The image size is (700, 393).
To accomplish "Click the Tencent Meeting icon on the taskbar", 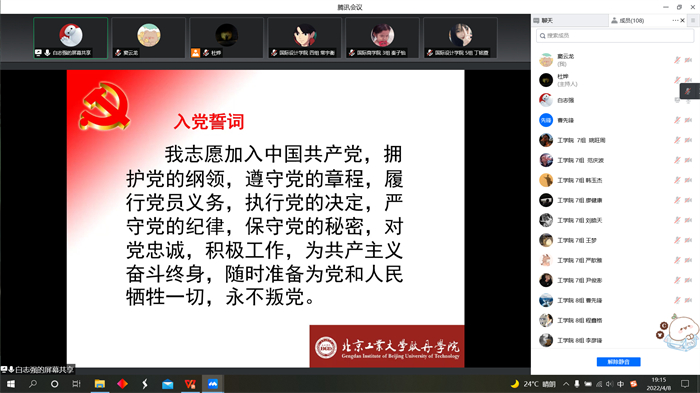I will point(212,384).
